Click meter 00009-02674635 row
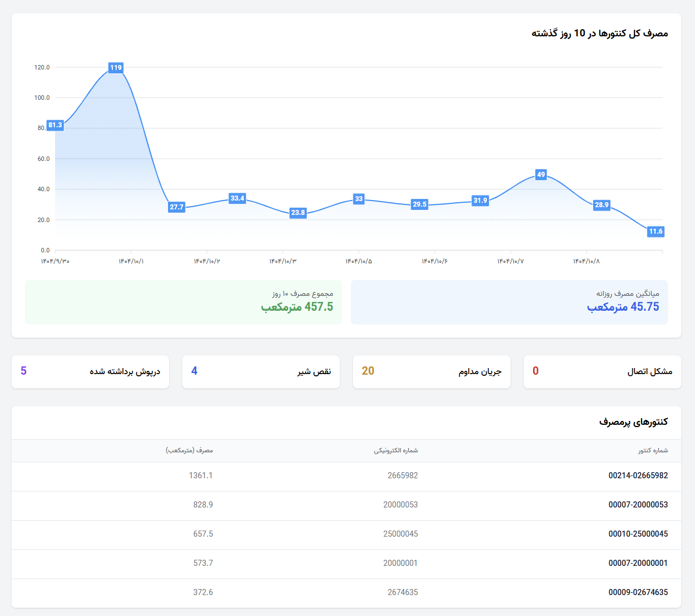695x616 pixels. (638, 592)
